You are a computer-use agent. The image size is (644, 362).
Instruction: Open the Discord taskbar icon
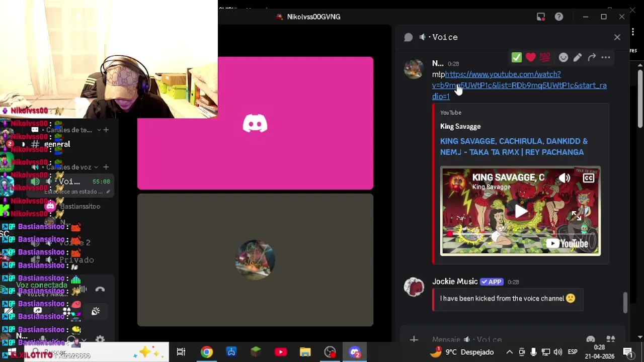355,352
